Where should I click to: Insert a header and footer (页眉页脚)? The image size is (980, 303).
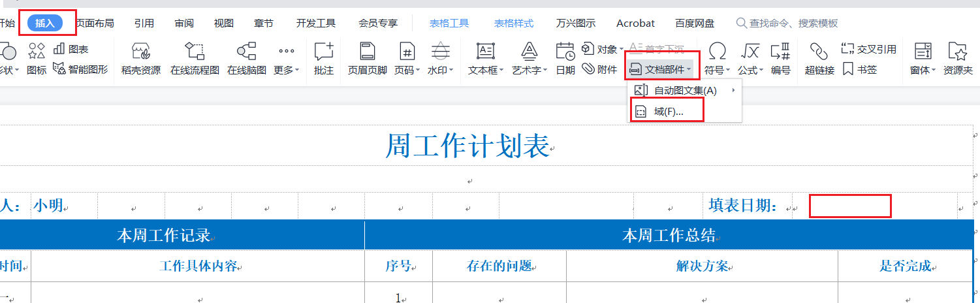point(367,57)
